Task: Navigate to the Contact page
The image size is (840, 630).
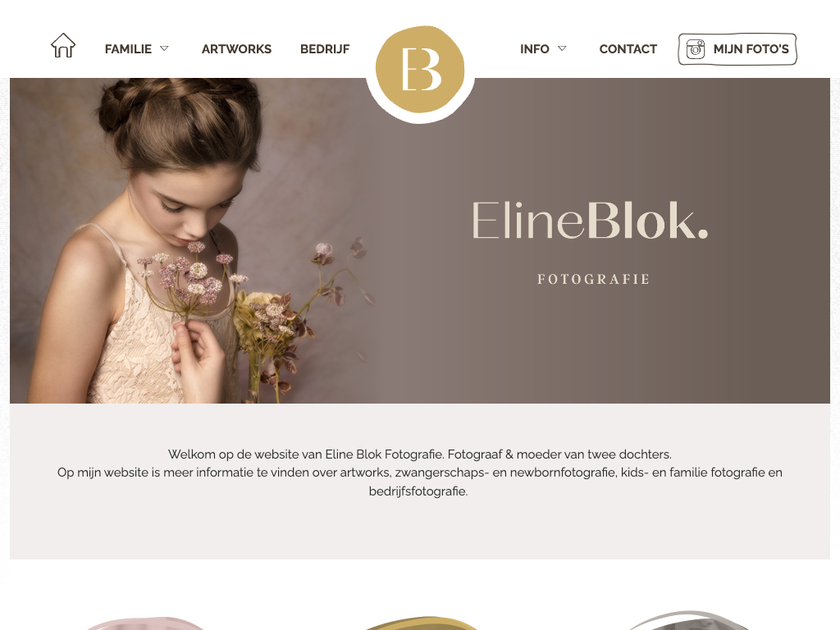Action: point(628,49)
